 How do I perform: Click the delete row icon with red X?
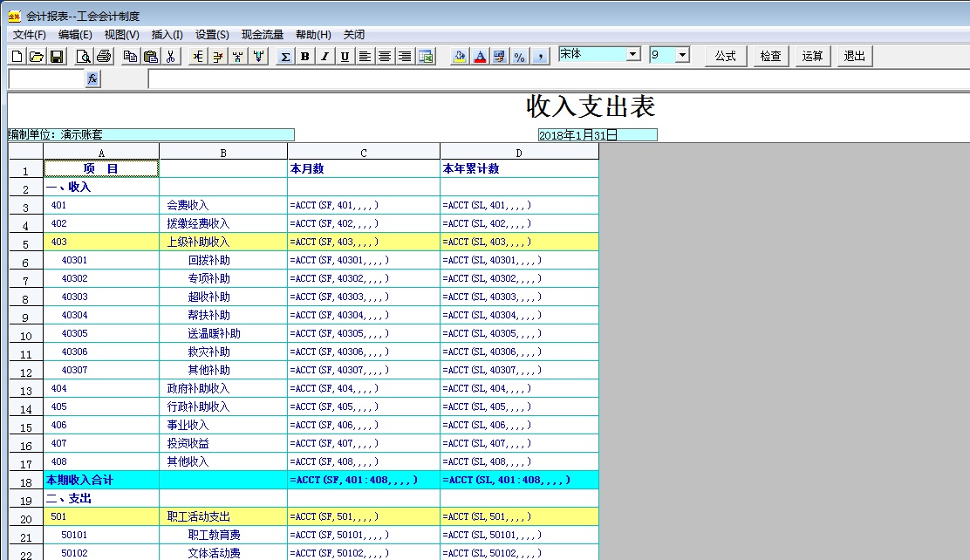pos(218,57)
